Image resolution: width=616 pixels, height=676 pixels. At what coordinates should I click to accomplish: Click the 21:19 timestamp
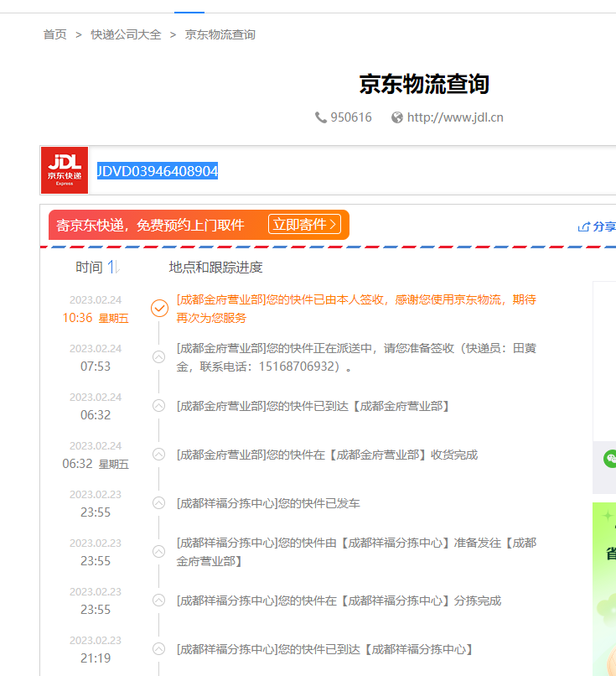click(96, 658)
